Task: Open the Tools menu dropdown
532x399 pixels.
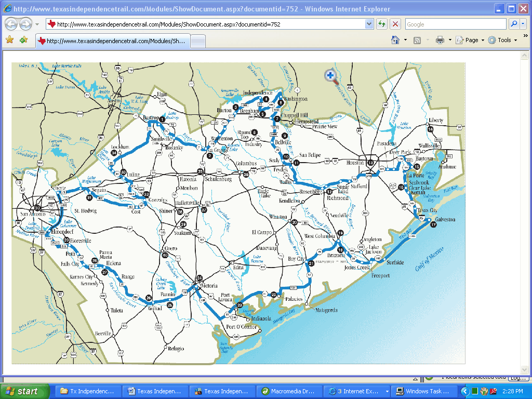Action: click(502, 40)
